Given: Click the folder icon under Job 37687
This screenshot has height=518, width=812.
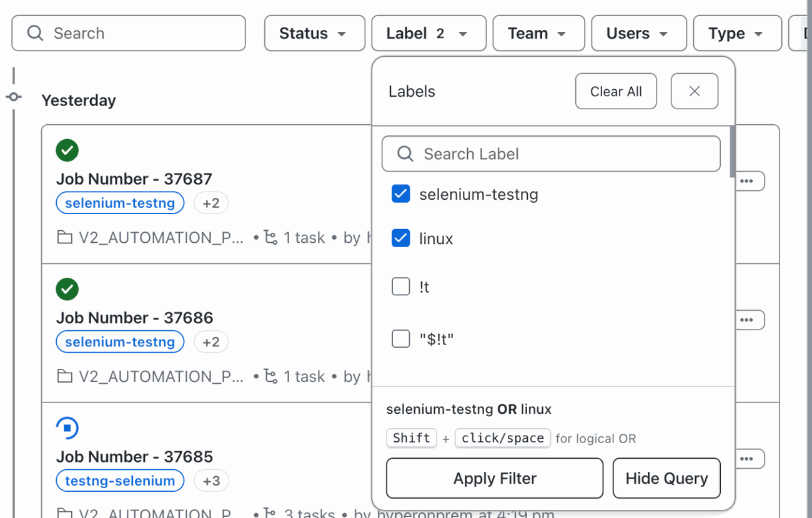Looking at the screenshot, I should coord(64,238).
